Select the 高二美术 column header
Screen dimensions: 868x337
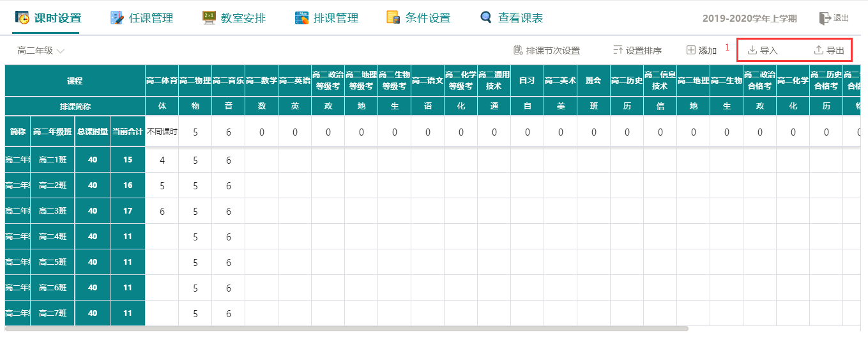[561, 81]
